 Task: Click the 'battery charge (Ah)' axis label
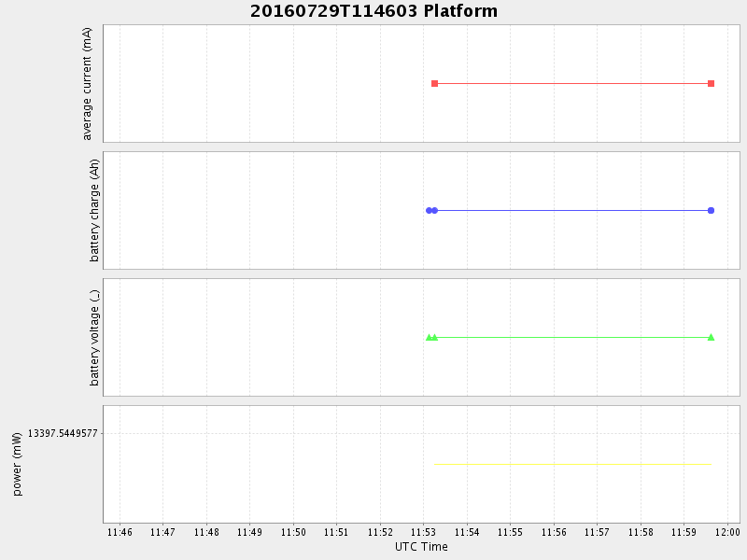tap(93, 210)
